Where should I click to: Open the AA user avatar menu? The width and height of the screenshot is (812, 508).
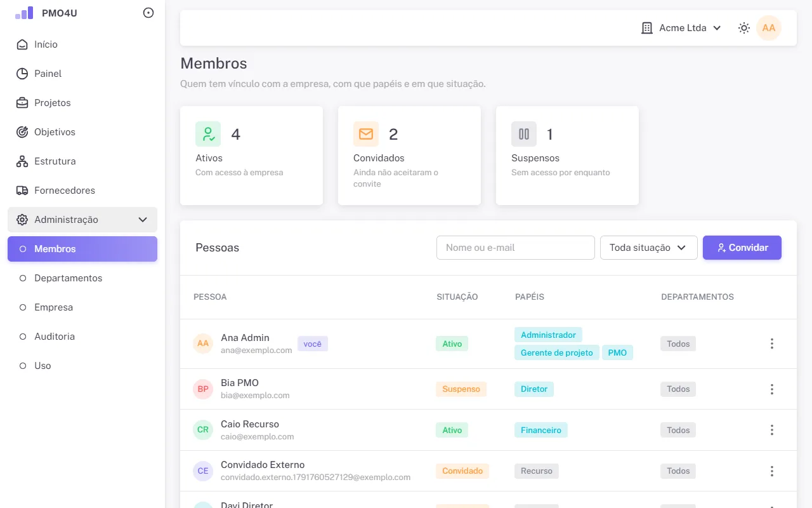[769, 28]
